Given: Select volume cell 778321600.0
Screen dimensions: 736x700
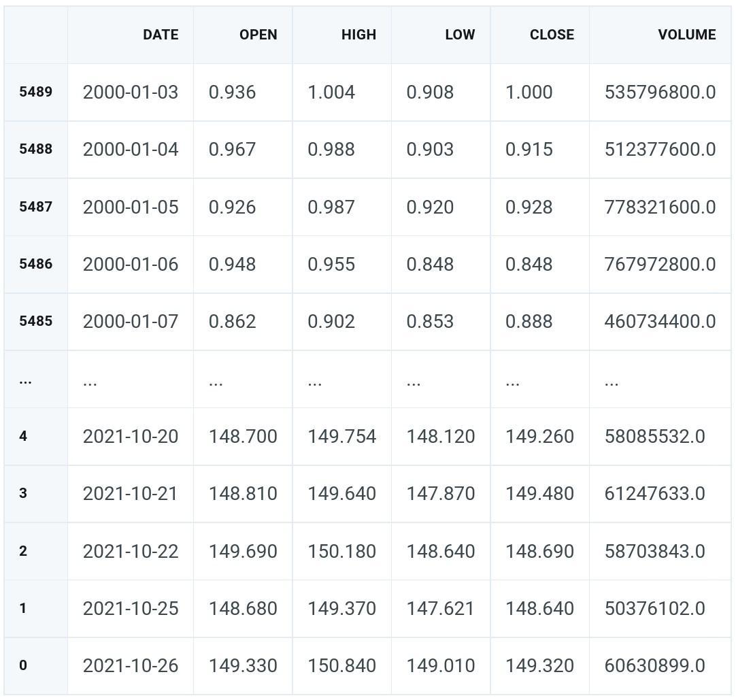Looking at the screenshot, I should click(x=660, y=207).
